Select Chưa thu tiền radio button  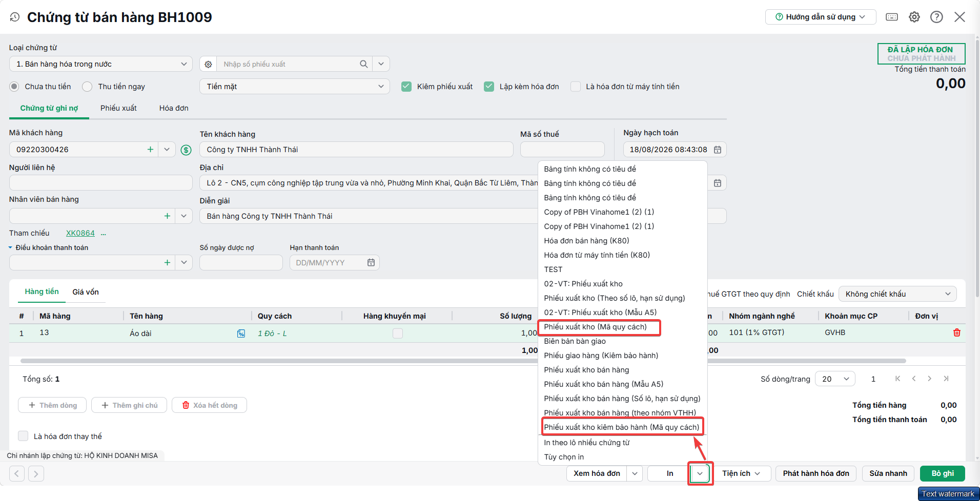[x=14, y=87]
